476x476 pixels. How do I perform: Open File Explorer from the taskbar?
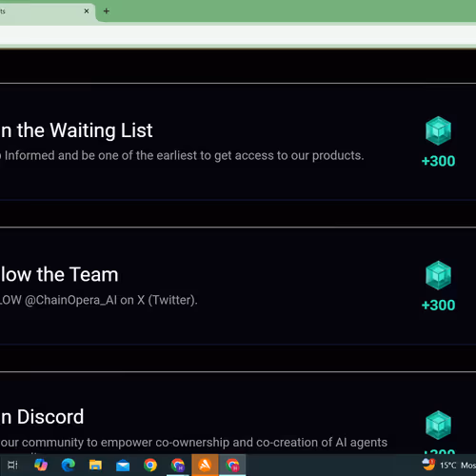pyautogui.click(x=95, y=466)
